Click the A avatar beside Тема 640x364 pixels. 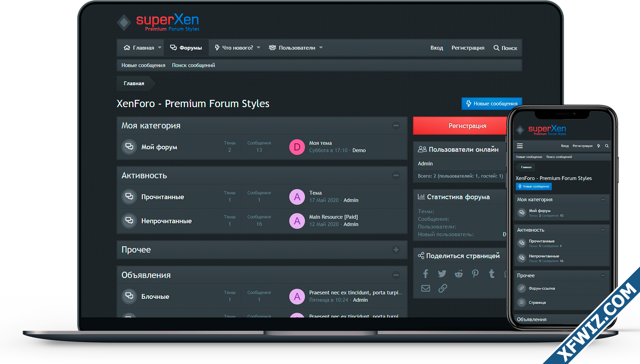[x=297, y=197]
